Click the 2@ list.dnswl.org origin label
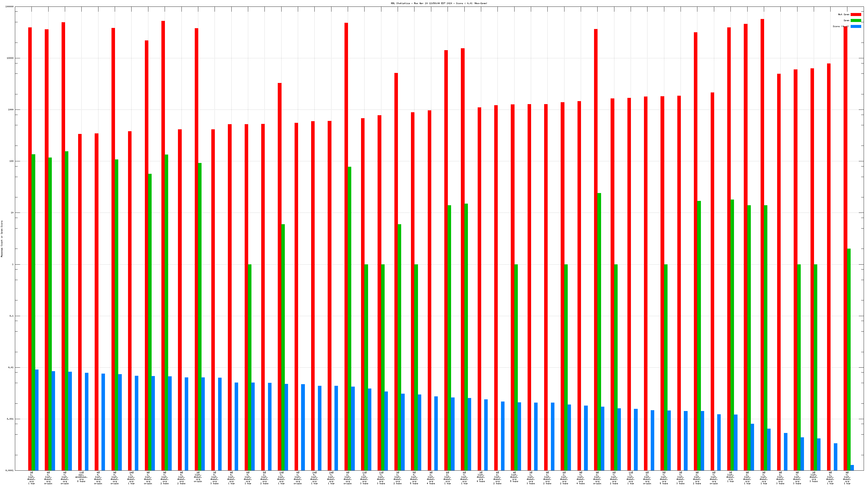Viewport: 868px width, 488px height. 198,477
